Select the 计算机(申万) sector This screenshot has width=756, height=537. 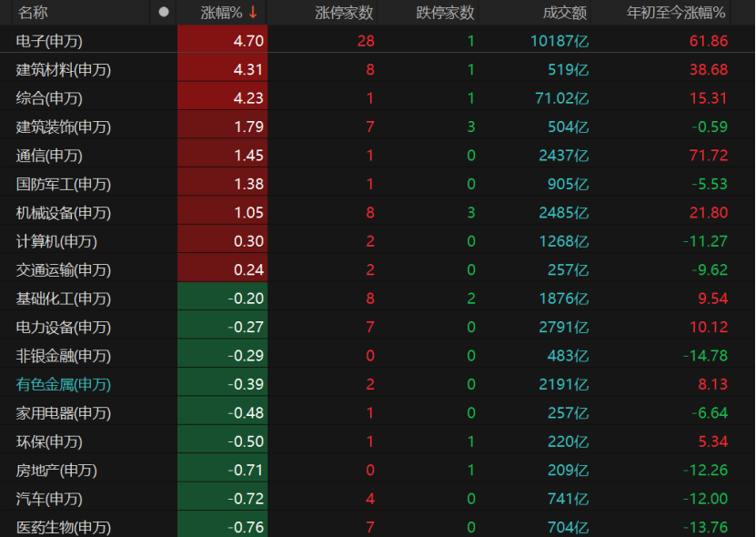click(x=56, y=241)
